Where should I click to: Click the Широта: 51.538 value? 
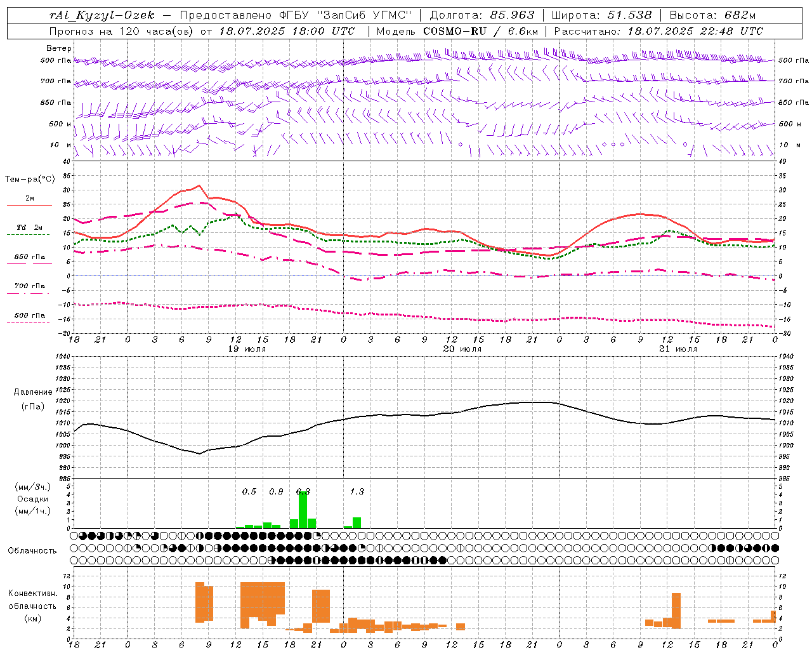(x=601, y=15)
